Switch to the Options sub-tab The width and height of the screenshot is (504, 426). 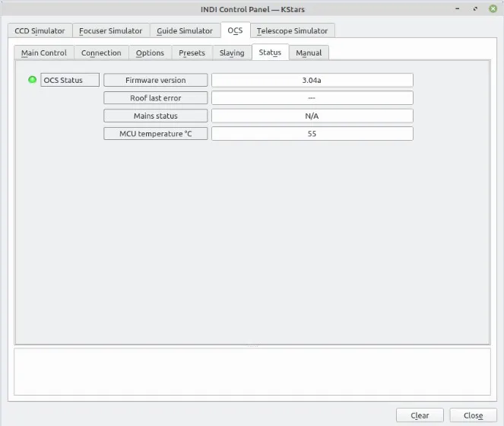pos(150,52)
